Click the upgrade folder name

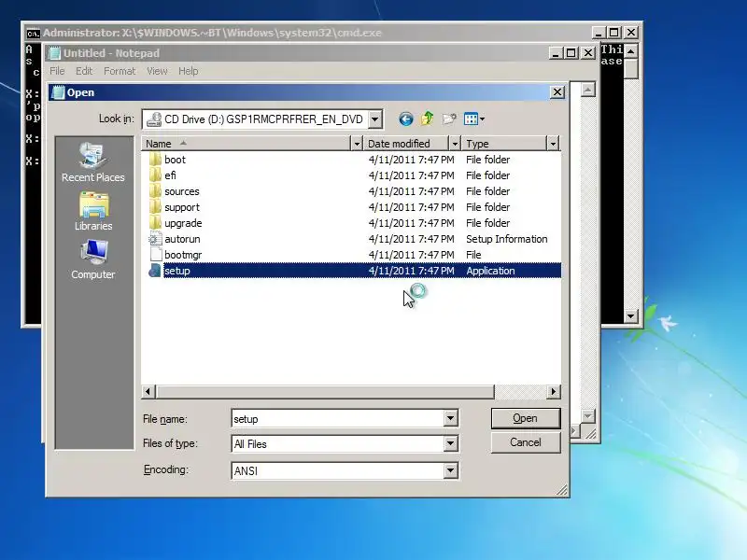point(183,223)
